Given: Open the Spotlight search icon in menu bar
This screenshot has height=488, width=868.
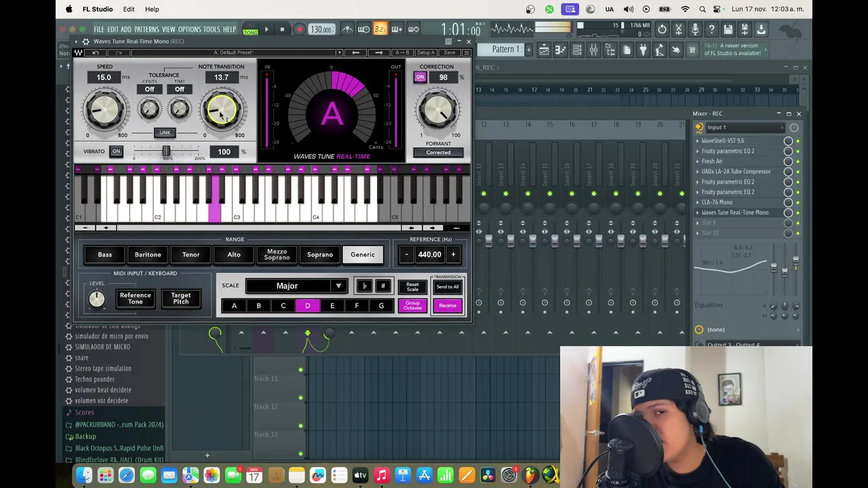Looking at the screenshot, I should point(702,9).
